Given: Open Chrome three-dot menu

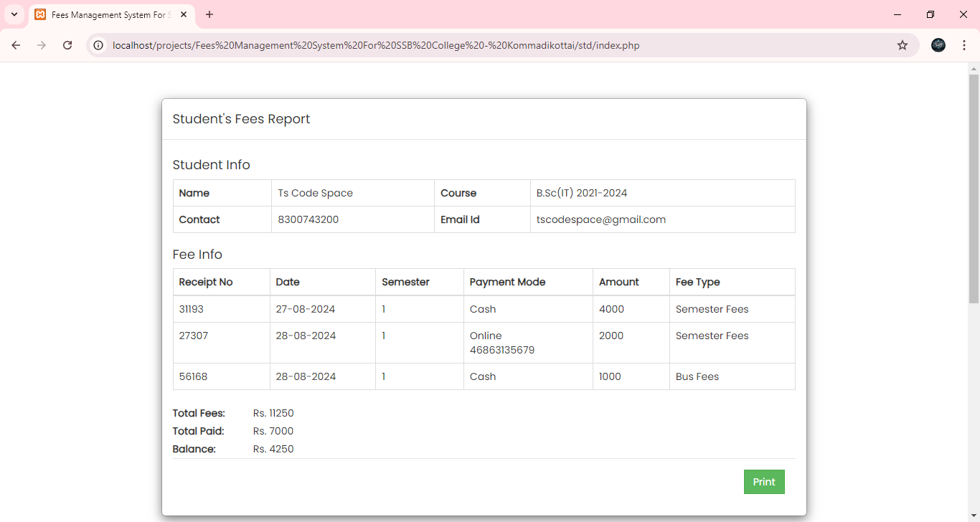Looking at the screenshot, I should coord(964,45).
